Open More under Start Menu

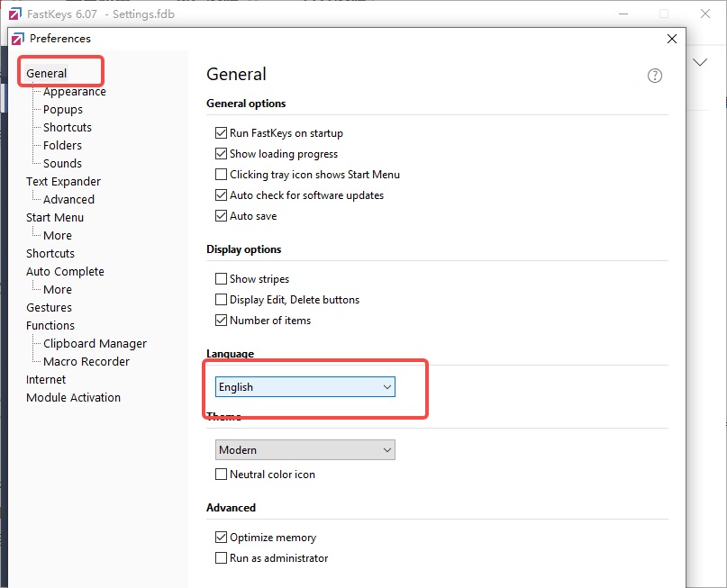58,235
